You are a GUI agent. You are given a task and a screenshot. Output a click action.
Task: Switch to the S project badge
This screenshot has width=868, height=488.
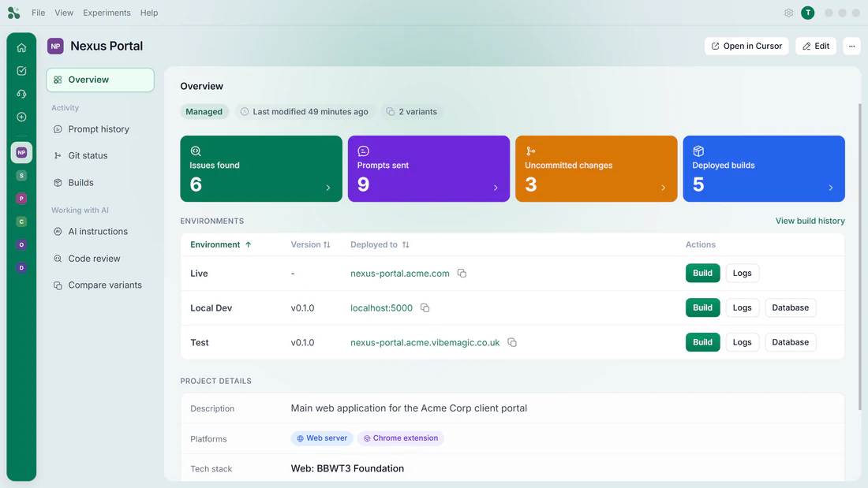(x=21, y=175)
